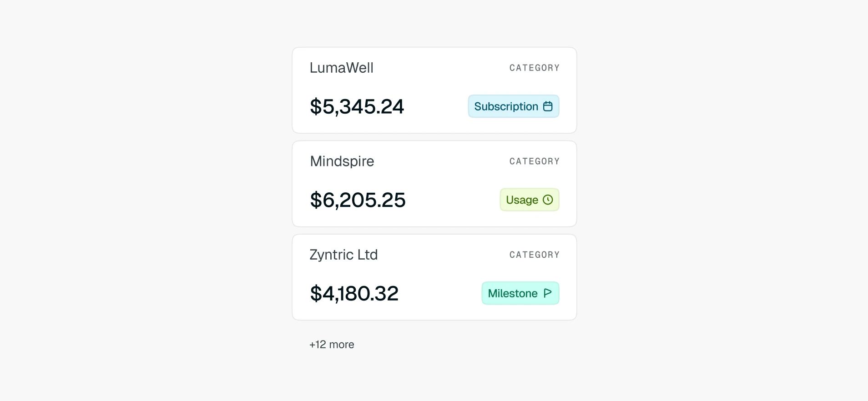
Task: Open the Zyntric Ltd card title
Action: pos(343,255)
